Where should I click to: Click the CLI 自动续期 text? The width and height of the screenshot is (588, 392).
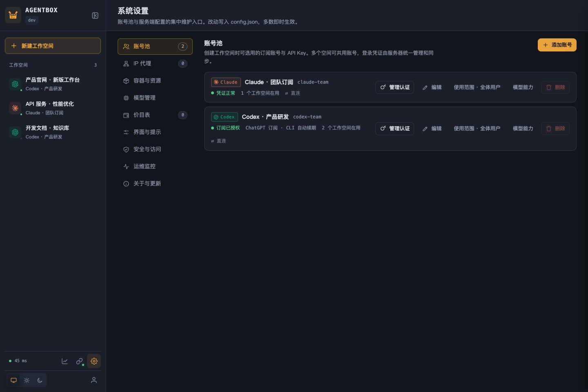pyautogui.click(x=301, y=128)
